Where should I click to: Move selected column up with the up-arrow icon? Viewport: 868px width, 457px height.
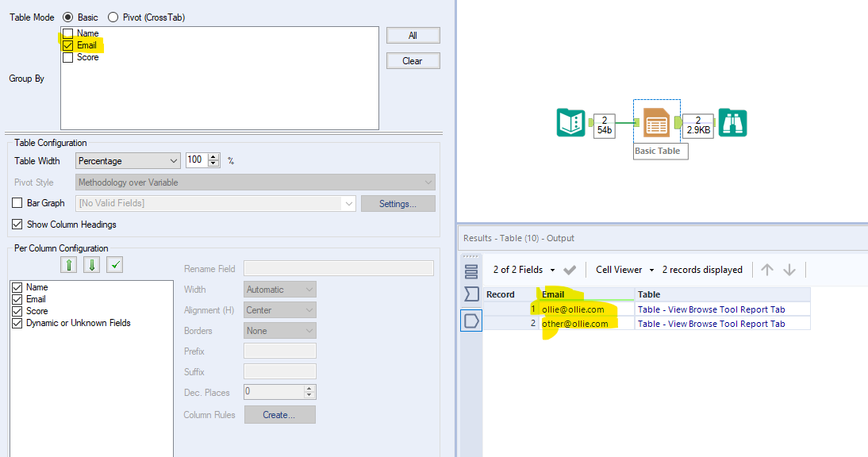click(69, 264)
